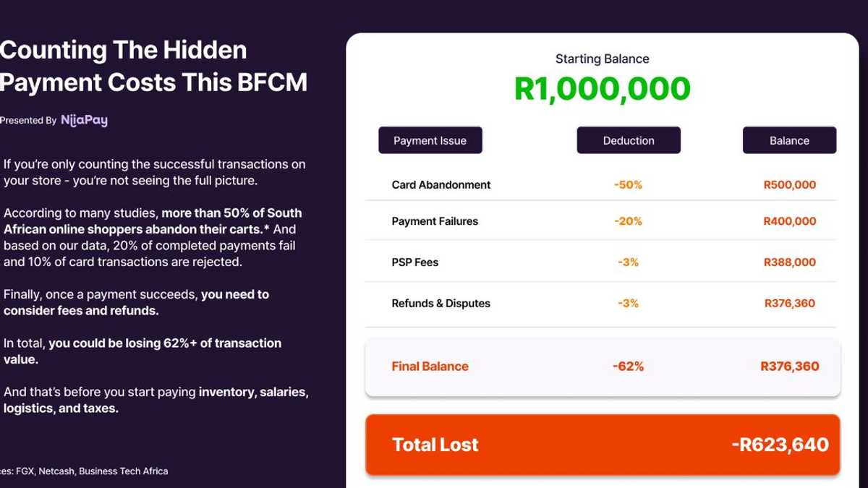
Task: Click the -50% deduction value
Action: (628, 185)
